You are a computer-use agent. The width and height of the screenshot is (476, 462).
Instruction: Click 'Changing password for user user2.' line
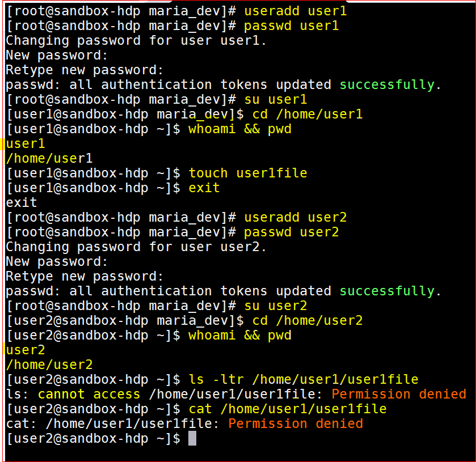pyautogui.click(x=136, y=248)
